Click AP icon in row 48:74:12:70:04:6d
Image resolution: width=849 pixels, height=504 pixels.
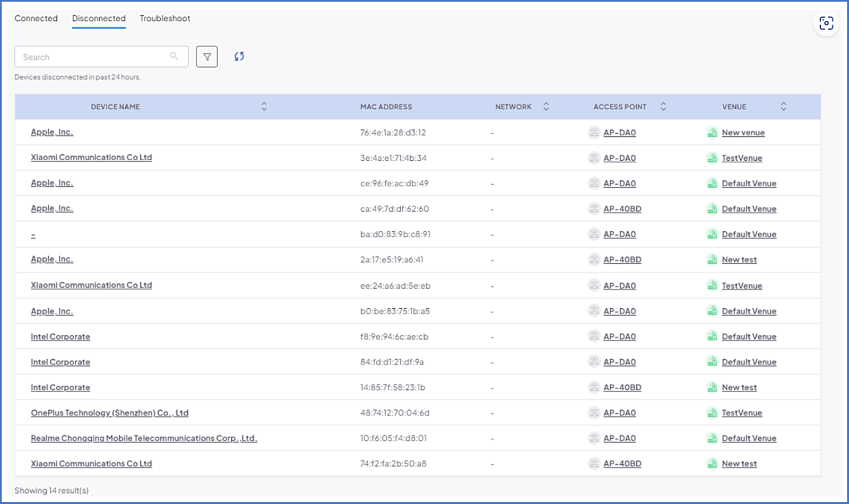tap(594, 413)
